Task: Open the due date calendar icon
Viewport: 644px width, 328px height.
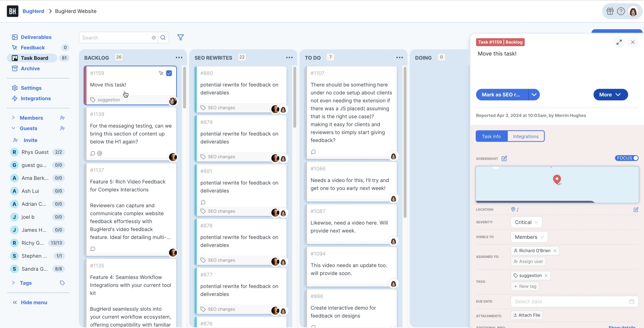Action: [632, 302]
